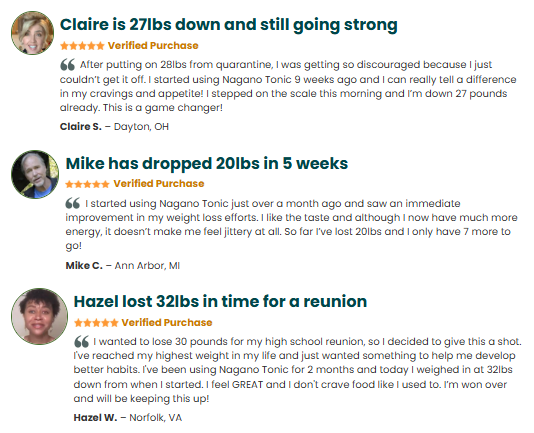534x433 pixels.
Task: Click Verified Purchase label for Claire
Action: [153, 46]
